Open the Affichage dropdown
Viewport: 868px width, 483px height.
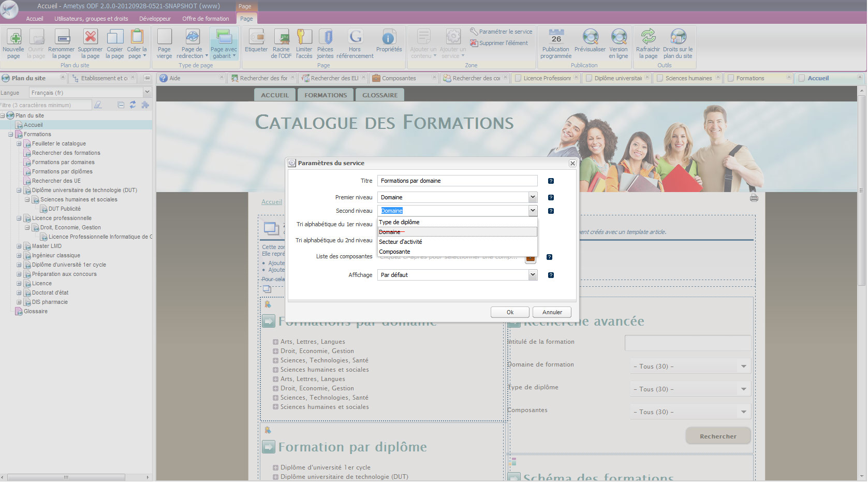(533, 275)
